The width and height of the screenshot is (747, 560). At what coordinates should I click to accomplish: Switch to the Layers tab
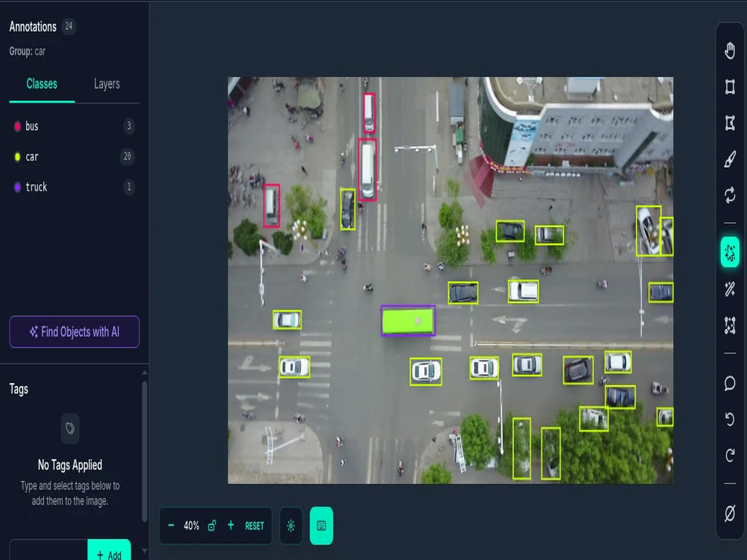[107, 84]
